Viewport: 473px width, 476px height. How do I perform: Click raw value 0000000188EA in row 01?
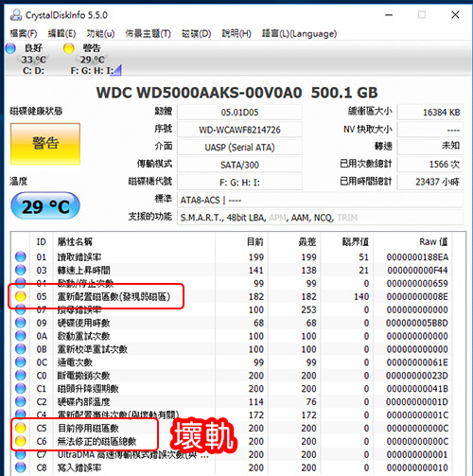point(417,257)
